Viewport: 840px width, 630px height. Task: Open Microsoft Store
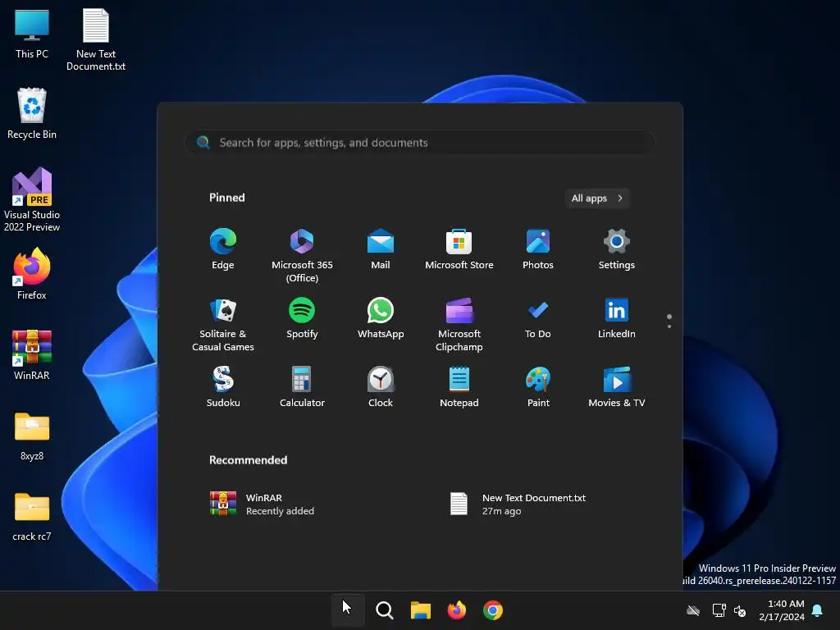click(459, 249)
